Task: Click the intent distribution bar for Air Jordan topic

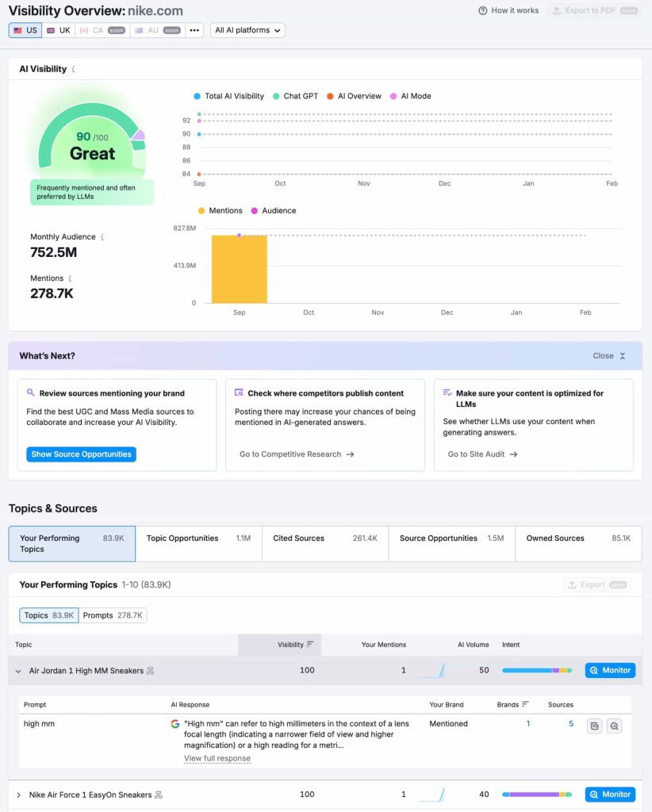Action: pos(536,670)
